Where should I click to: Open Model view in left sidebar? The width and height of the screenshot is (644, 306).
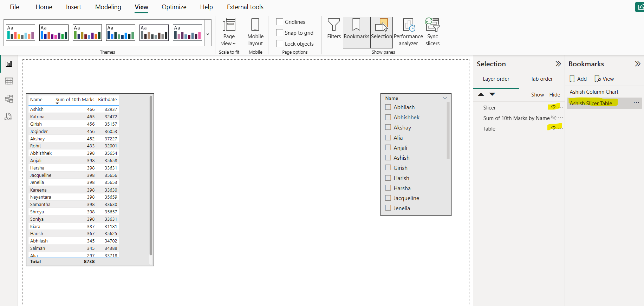point(9,99)
